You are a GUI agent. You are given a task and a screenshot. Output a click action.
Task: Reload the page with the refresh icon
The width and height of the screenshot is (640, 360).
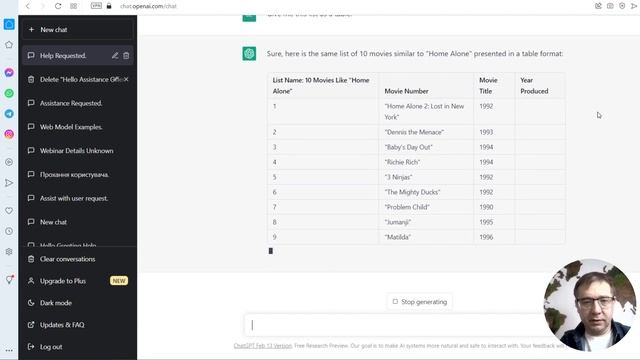click(x=58, y=6)
